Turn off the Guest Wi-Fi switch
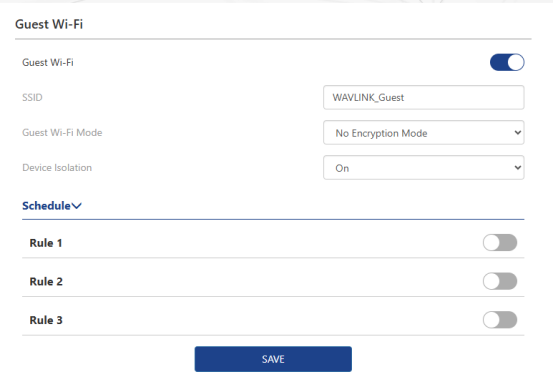The image size is (554, 388). (507, 63)
